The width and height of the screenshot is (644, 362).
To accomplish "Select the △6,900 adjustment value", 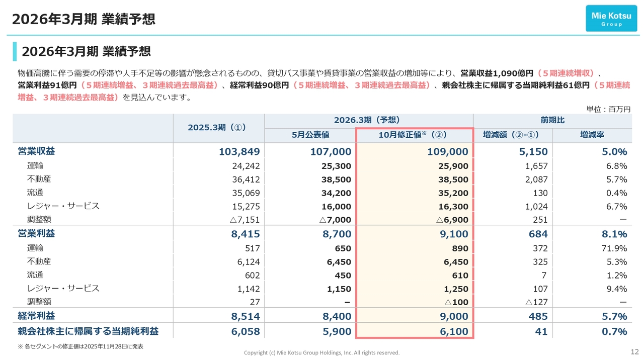I will click(x=452, y=220).
